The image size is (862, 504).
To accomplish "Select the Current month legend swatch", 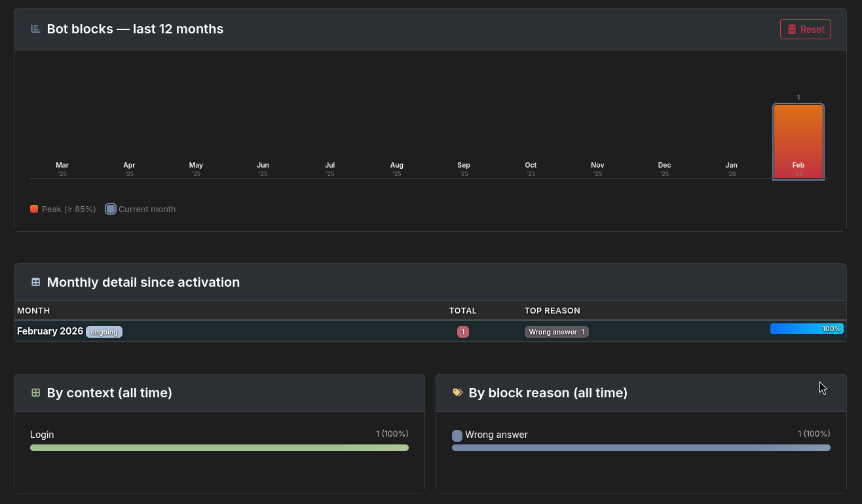I will pos(111,209).
